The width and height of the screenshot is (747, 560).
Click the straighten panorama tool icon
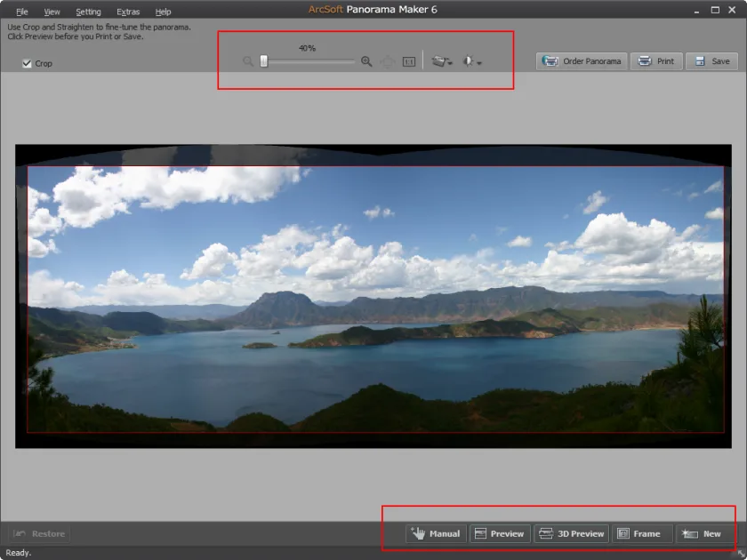[x=439, y=61]
